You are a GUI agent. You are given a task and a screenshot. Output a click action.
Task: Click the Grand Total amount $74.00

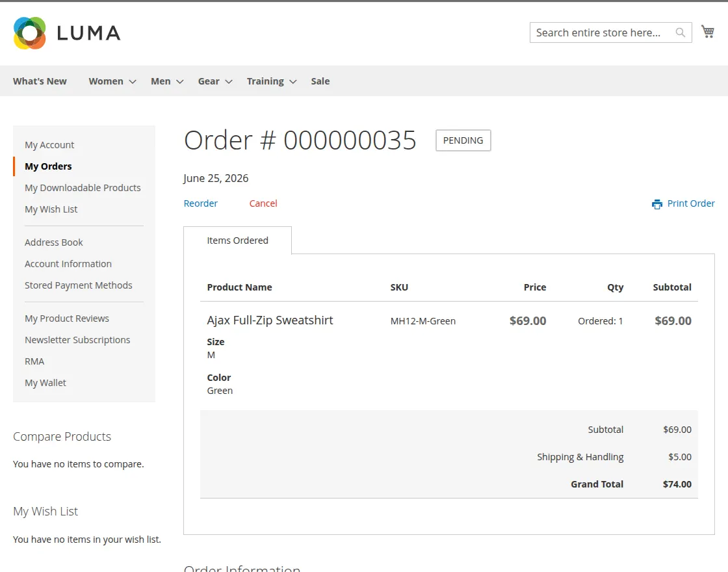677,484
